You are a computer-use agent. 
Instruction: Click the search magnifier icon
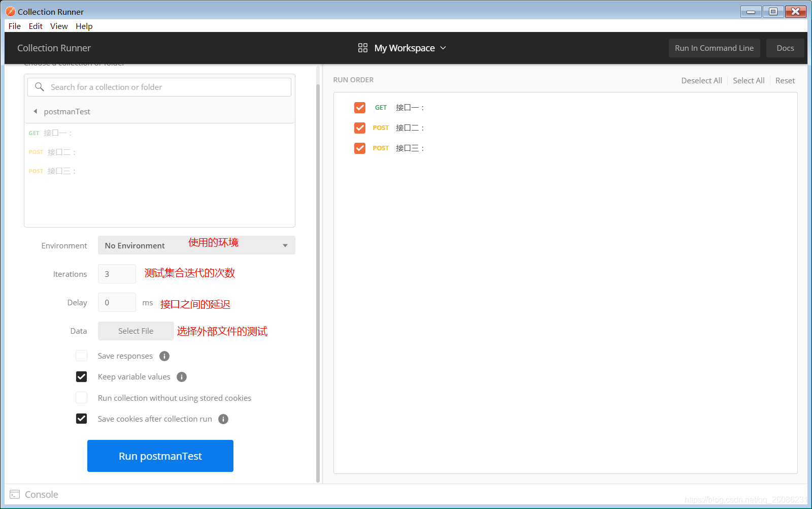point(39,87)
